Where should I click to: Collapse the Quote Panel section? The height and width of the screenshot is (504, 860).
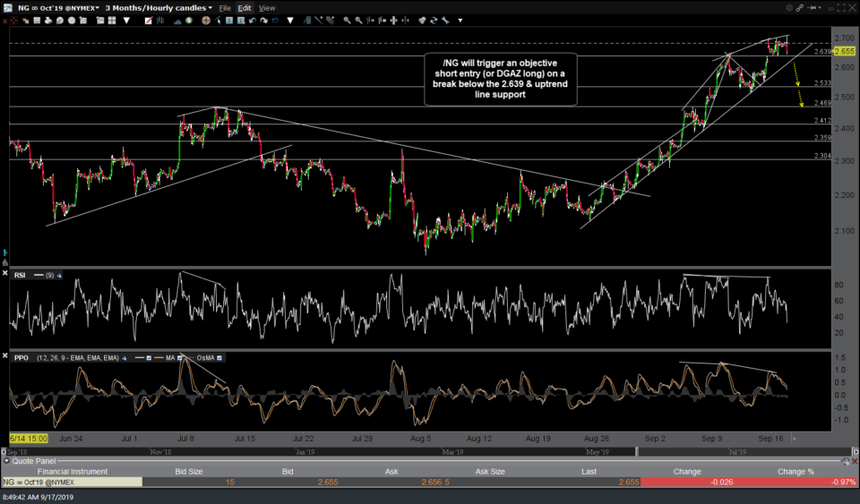(6, 462)
